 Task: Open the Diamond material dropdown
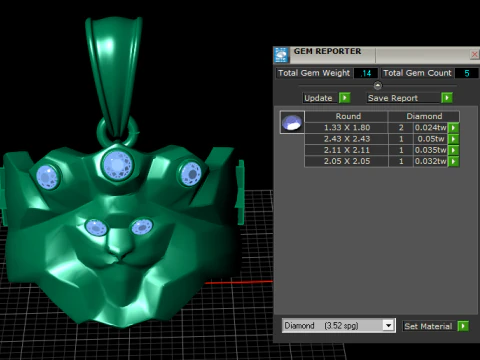click(x=388, y=325)
